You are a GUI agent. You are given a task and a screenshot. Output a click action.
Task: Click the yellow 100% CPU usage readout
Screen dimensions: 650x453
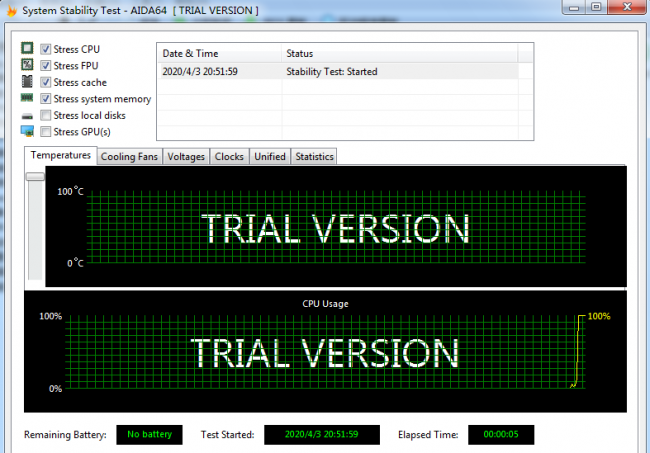pyautogui.click(x=599, y=316)
